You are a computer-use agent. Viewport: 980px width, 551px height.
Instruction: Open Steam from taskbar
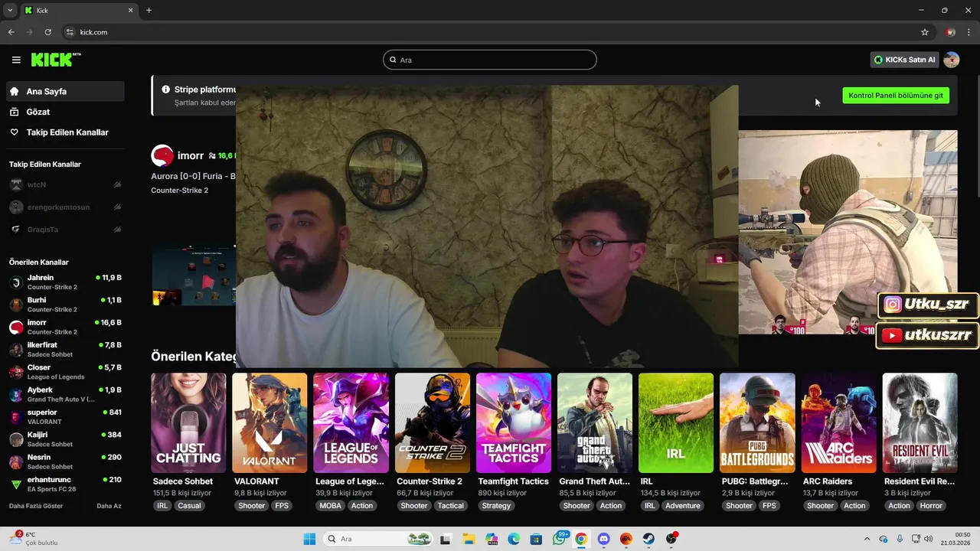tap(648, 539)
